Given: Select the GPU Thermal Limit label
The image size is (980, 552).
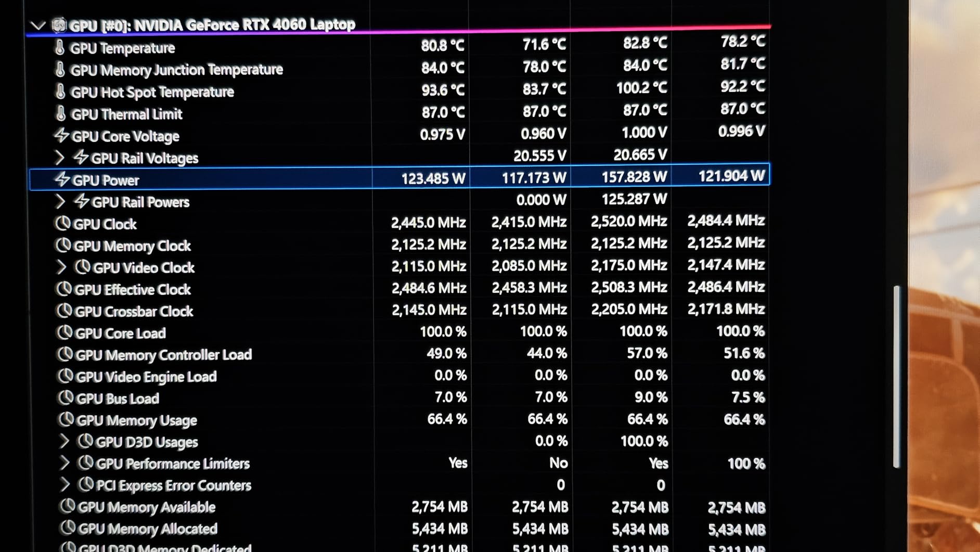Looking at the screenshot, I should [127, 114].
